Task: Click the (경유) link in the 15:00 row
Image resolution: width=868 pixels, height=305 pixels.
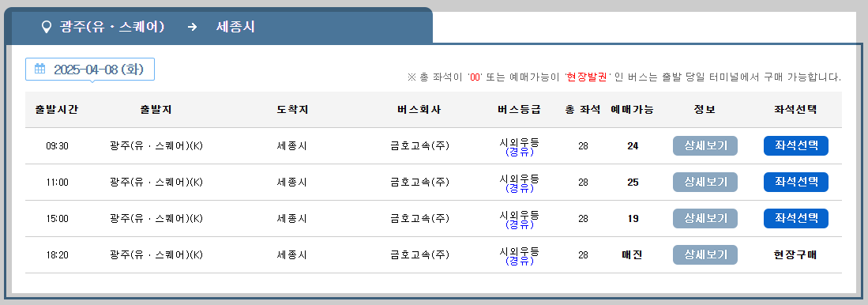Action: tap(519, 224)
